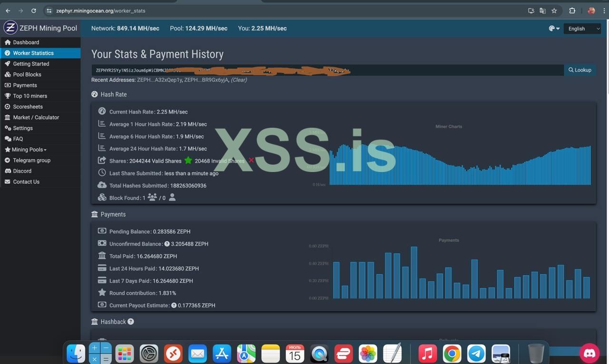Launch Calculator from the dock

(100, 354)
